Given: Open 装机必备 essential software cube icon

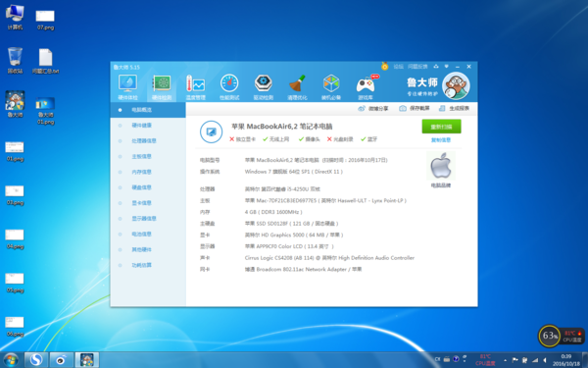Looking at the screenshot, I should (331, 87).
